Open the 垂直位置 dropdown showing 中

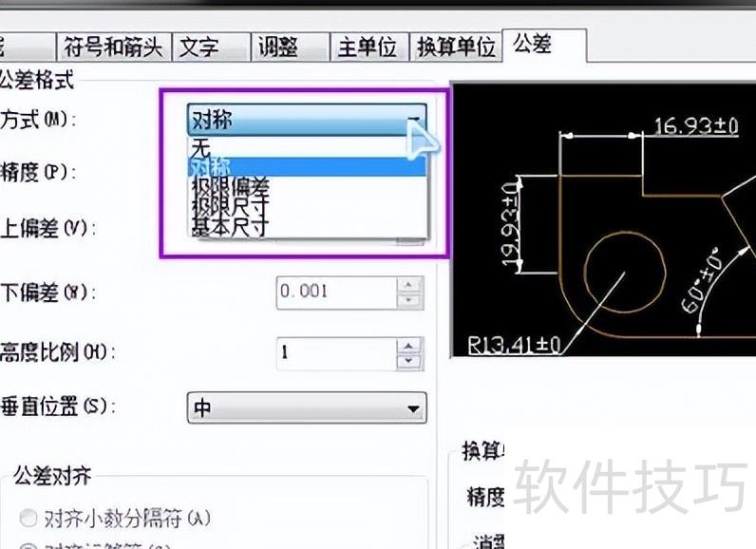tap(307, 408)
